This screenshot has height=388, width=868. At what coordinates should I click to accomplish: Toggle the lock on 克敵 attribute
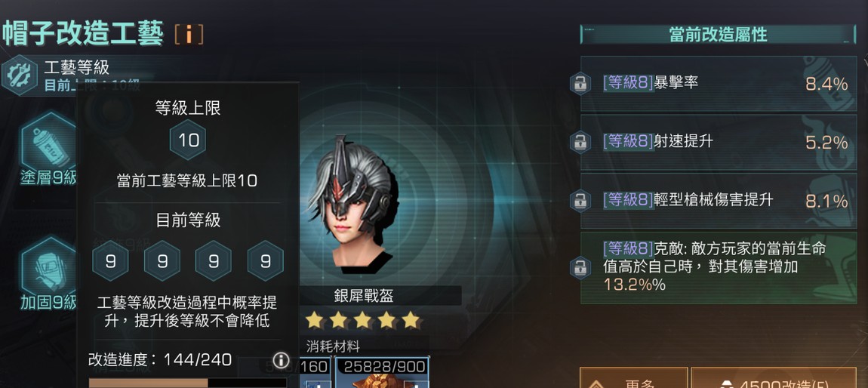pyautogui.click(x=580, y=266)
